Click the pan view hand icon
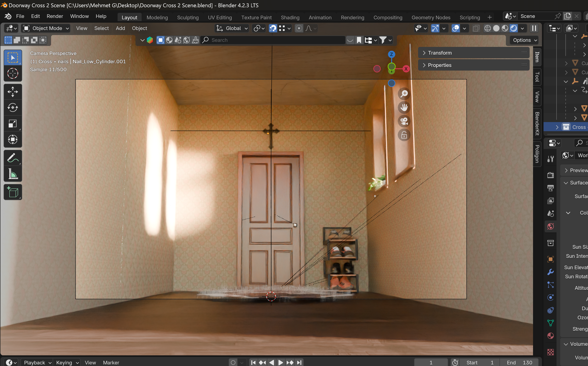The image size is (588, 366). 404,108
